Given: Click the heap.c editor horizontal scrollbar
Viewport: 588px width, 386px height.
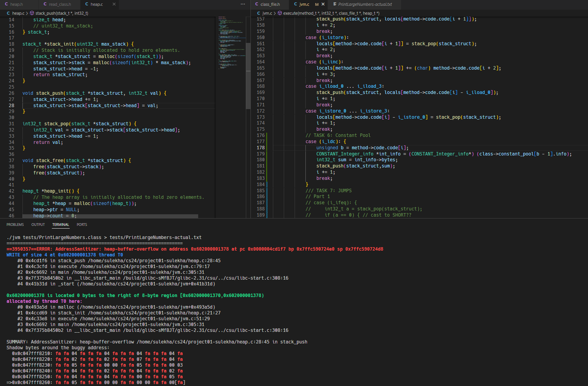Looking at the screenshot, I should [x=110, y=216].
